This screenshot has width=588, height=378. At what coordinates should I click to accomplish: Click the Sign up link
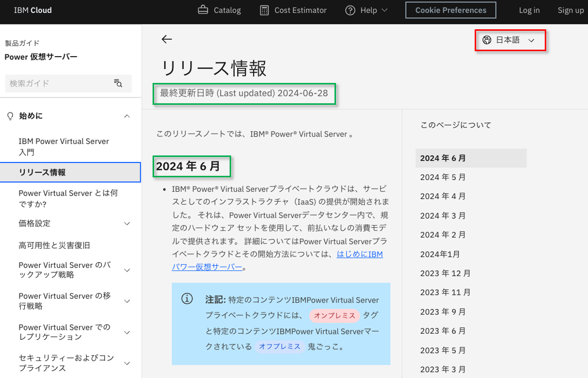571,10
